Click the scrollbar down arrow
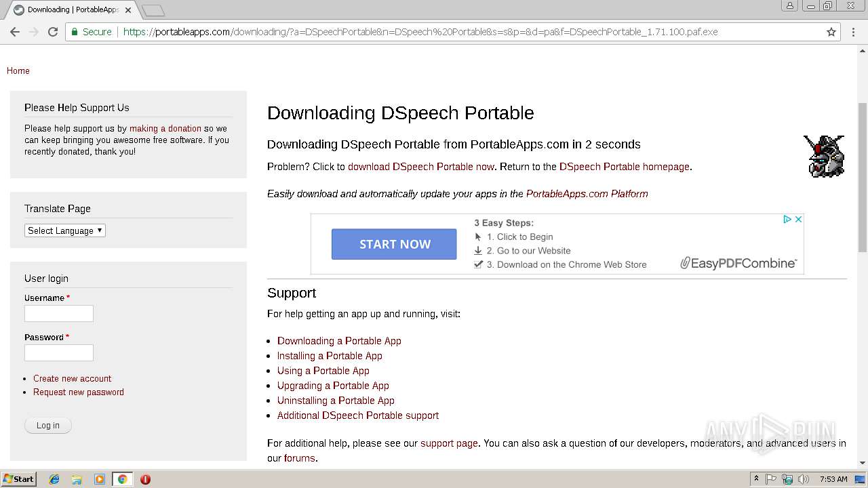 point(863,463)
